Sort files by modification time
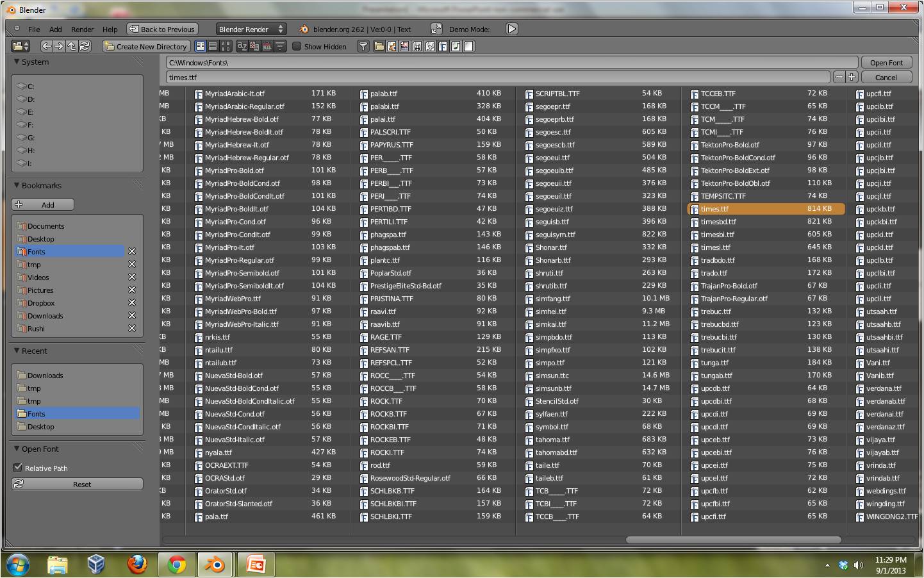 coord(268,46)
